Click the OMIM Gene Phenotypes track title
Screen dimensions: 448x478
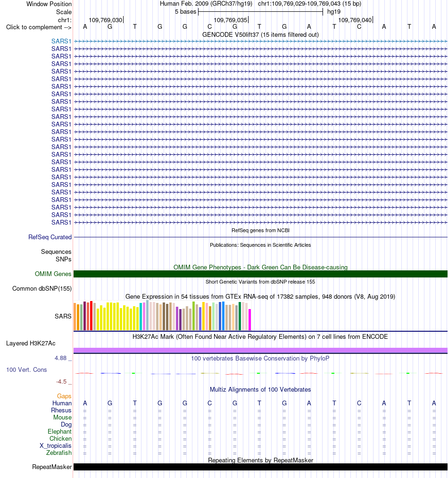[x=261, y=268]
